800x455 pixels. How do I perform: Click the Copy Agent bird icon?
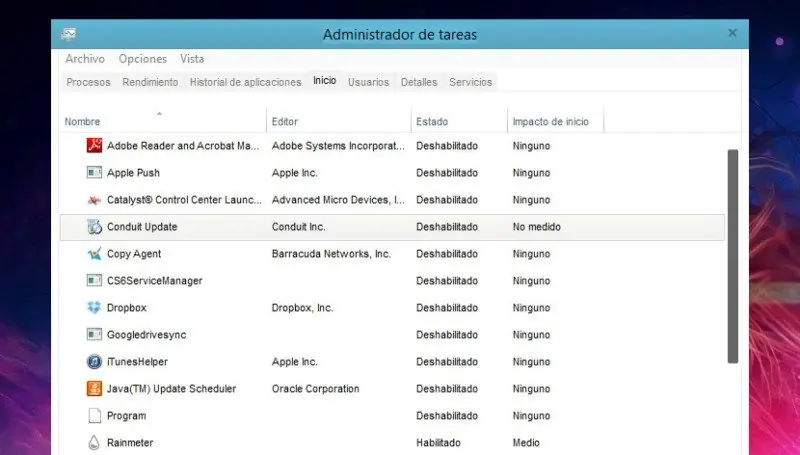pos(94,254)
